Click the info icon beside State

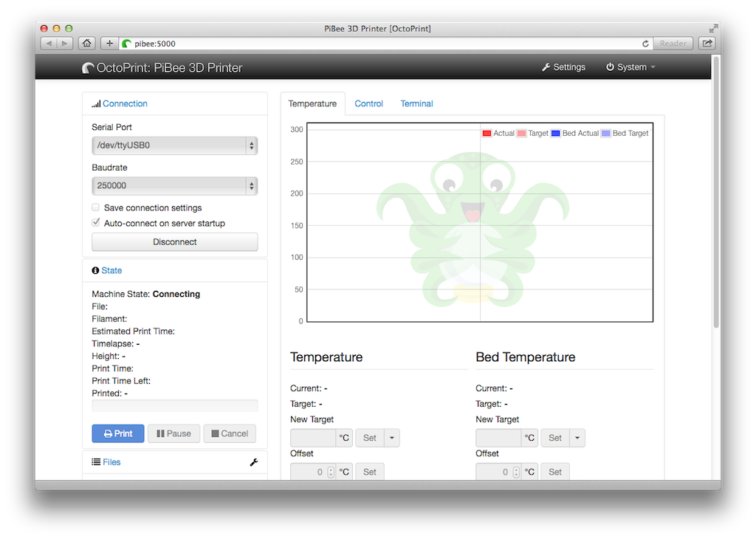tap(95, 270)
